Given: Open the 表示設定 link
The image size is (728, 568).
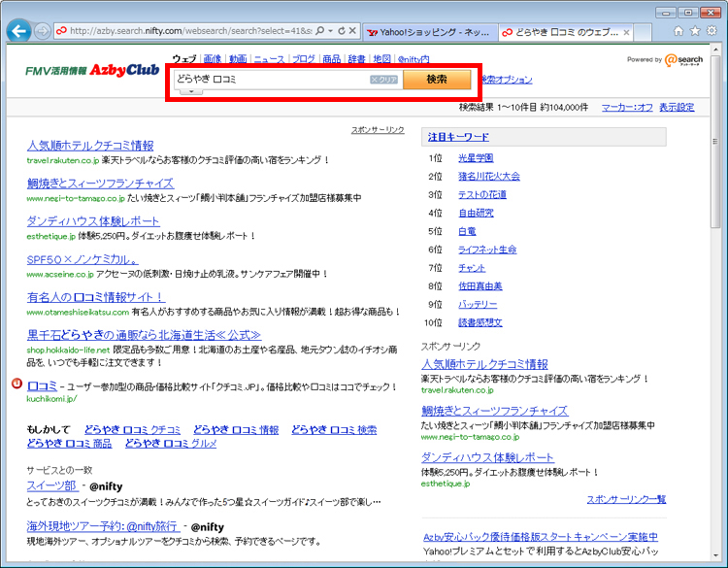Looking at the screenshot, I should tap(677, 107).
